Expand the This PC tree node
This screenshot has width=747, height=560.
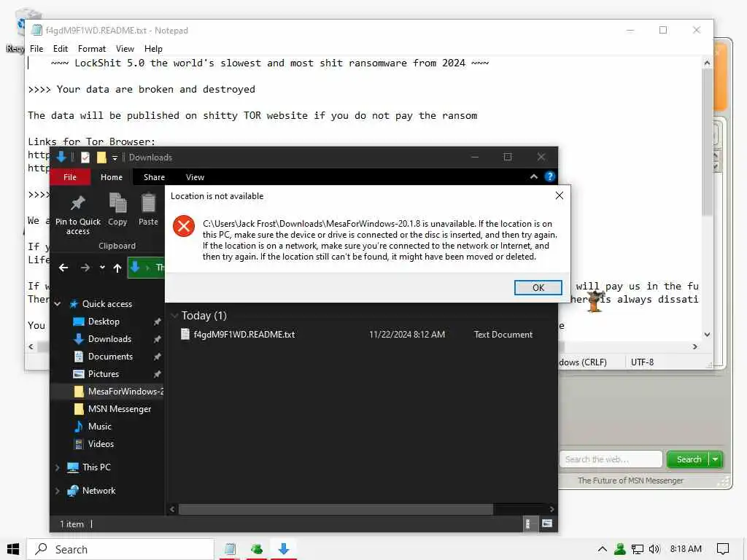[57, 467]
